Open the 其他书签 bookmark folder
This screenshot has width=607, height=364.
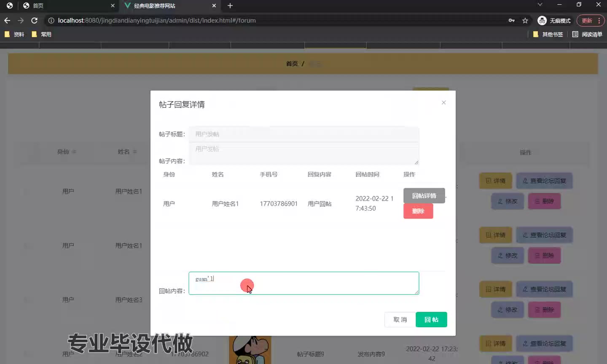[x=548, y=34]
